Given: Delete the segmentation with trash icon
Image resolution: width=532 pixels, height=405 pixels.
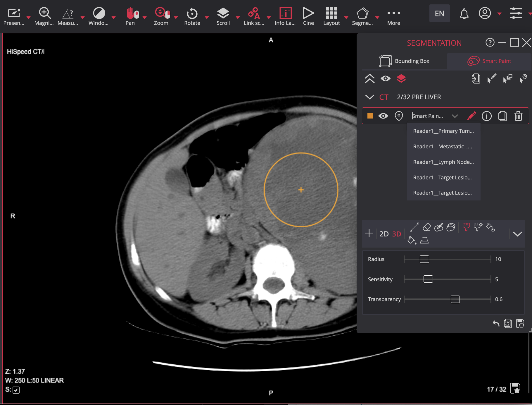Looking at the screenshot, I should tap(518, 116).
